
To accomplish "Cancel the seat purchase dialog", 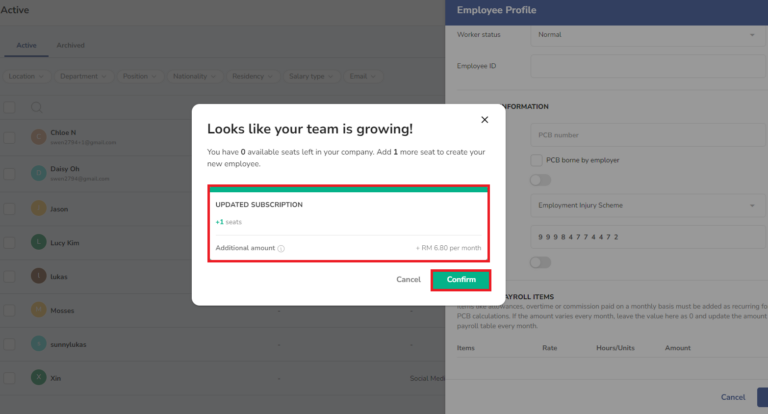I will tap(408, 279).
